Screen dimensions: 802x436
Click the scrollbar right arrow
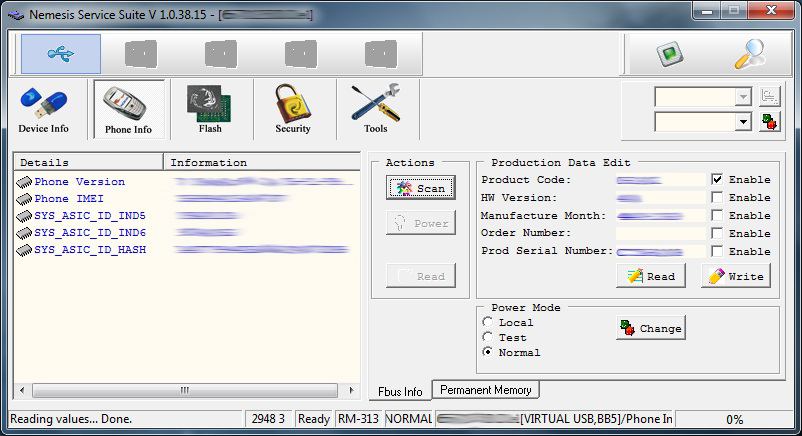click(x=351, y=390)
